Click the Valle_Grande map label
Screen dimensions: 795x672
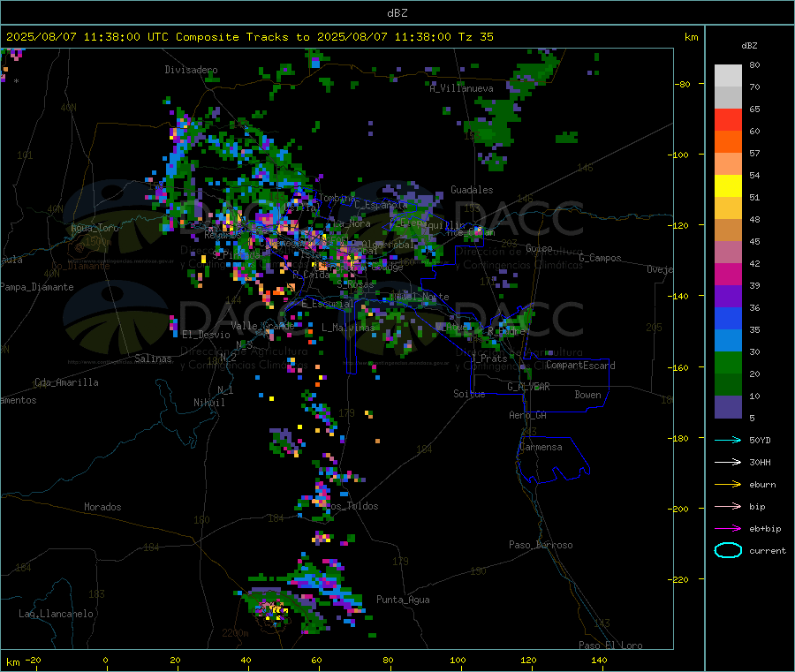tap(262, 326)
